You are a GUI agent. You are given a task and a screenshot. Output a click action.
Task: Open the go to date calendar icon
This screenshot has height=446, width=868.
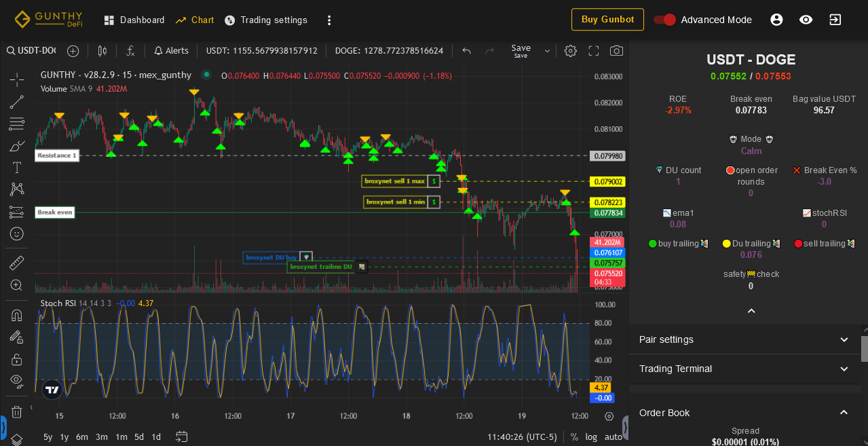click(182, 436)
